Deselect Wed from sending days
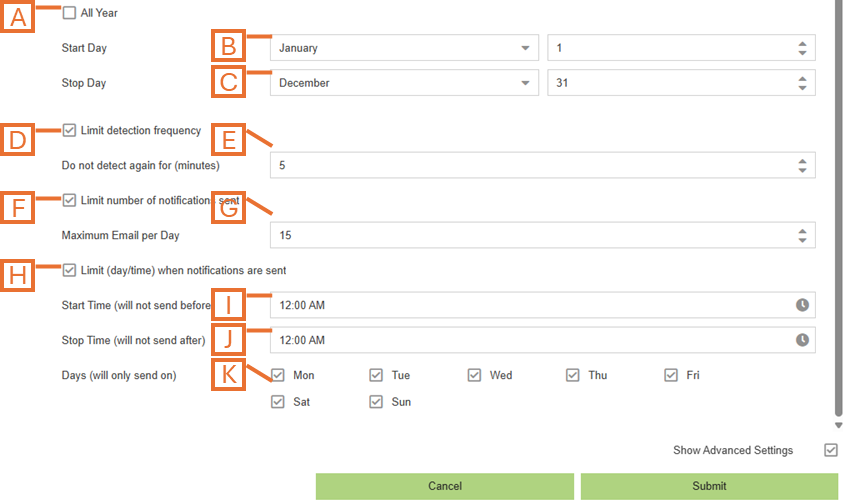The width and height of the screenshot is (843, 500). click(x=474, y=375)
